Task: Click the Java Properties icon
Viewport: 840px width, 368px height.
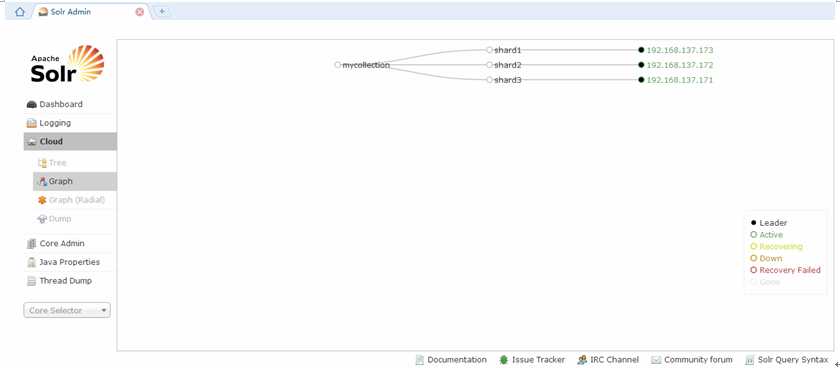Action: click(x=32, y=262)
